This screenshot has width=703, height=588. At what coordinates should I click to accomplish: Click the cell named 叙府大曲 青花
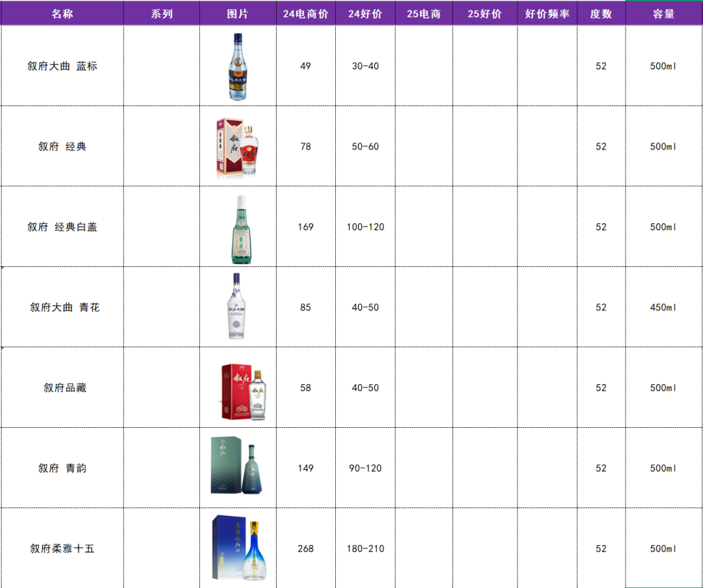62,307
